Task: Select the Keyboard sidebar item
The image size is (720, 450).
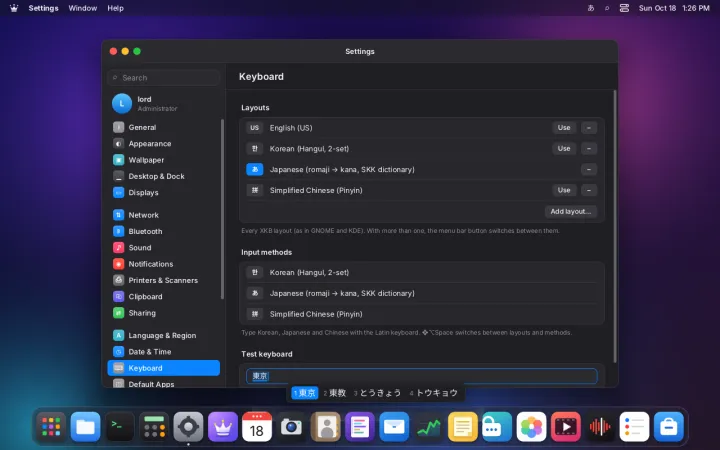Action: [163, 368]
